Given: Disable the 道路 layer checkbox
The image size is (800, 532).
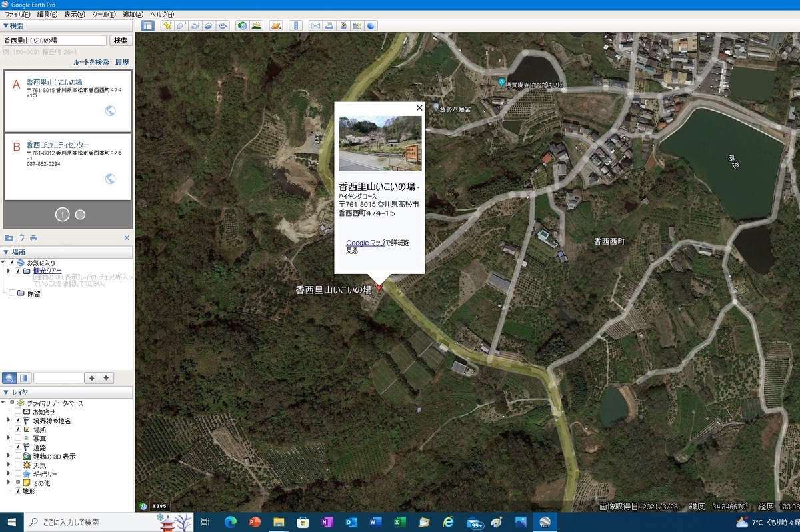Looking at the screenshot, I should click(x=18, y=447).
